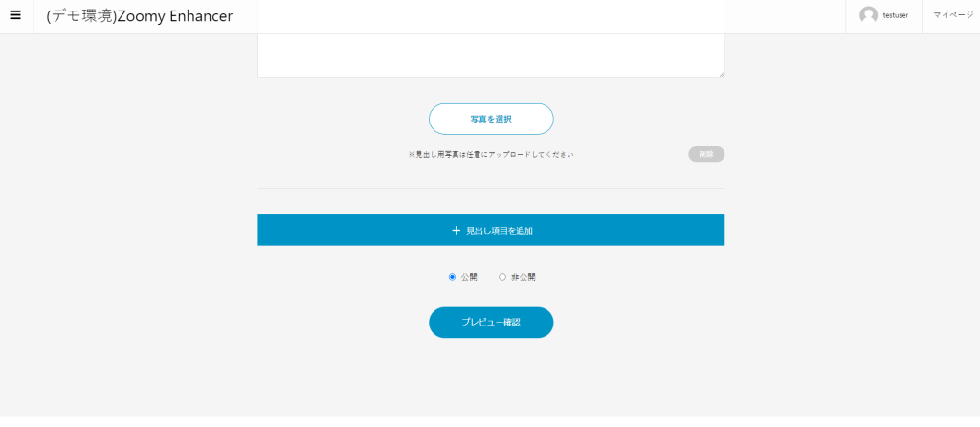The image size is (980, 427).
Task: Click the 非公開 label text
Action: coord(523,277)
